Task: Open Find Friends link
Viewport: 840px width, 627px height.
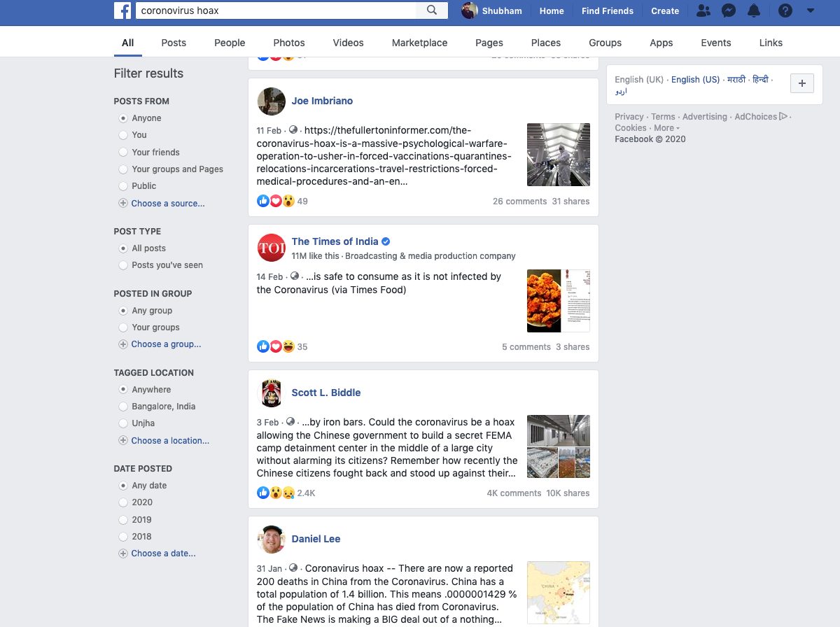Action: click(608, 10)
